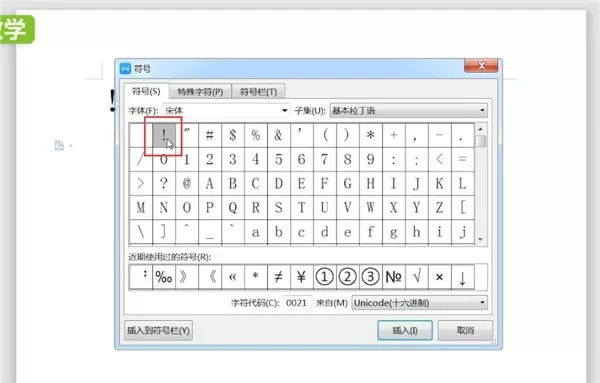The height and width of the screenshot is (383, 600).
Task: Select the ampersand symbol
Action: [279, 135]
